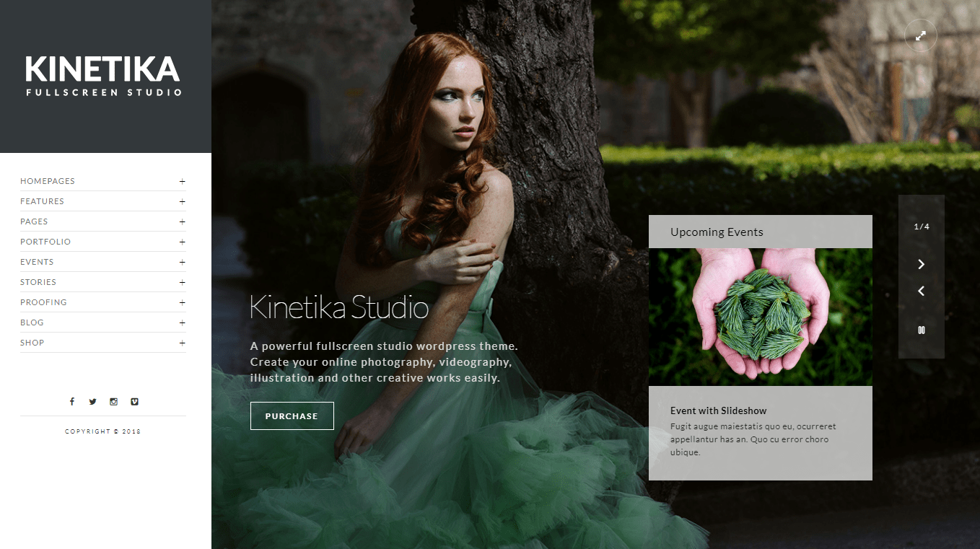Click the PURCHASE button

tap(292, 416)
